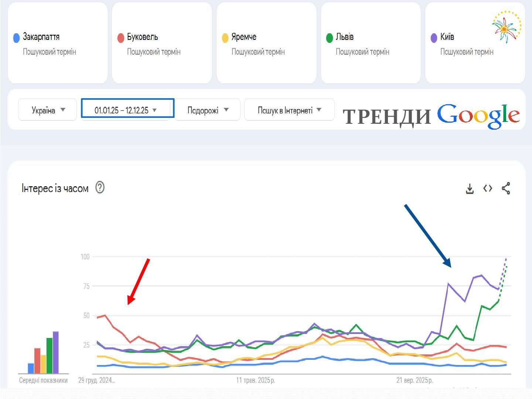The width and height of the screenshot is (532, 399).
Task: Open the Пошук в Інтернеті dropdown
Action: (289, 110)
